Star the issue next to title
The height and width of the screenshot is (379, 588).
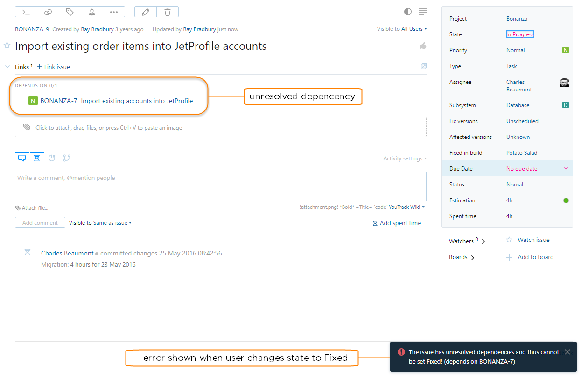click(x=7, y=46)
